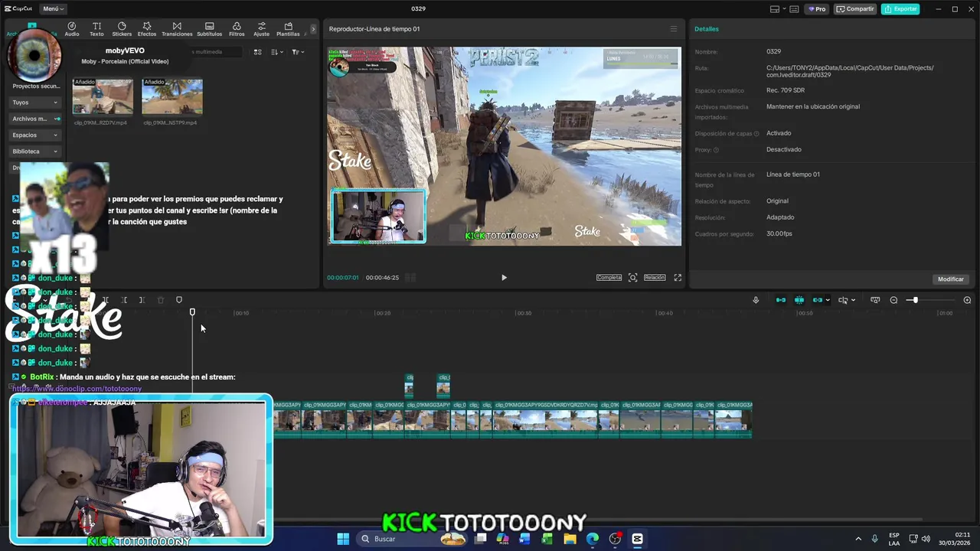980x551 pixels.
Task: Open File Explorer from taskbar
Action: point(570,539)
